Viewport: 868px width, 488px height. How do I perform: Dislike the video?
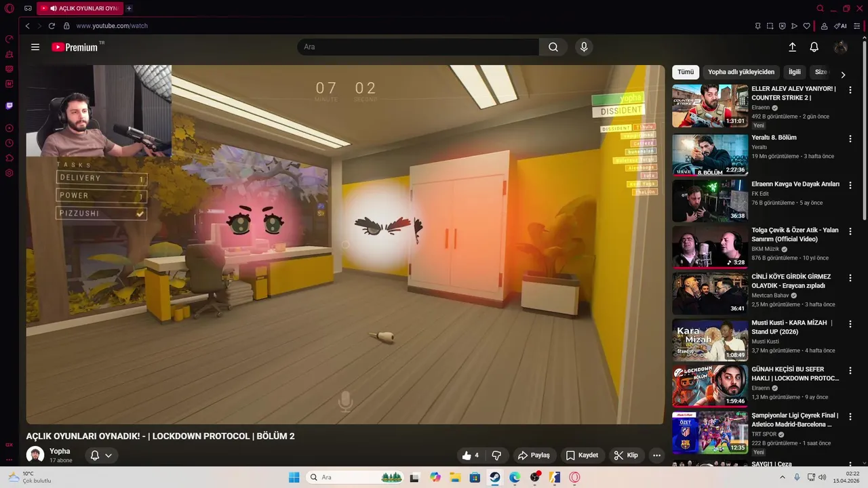coord(496,455)
